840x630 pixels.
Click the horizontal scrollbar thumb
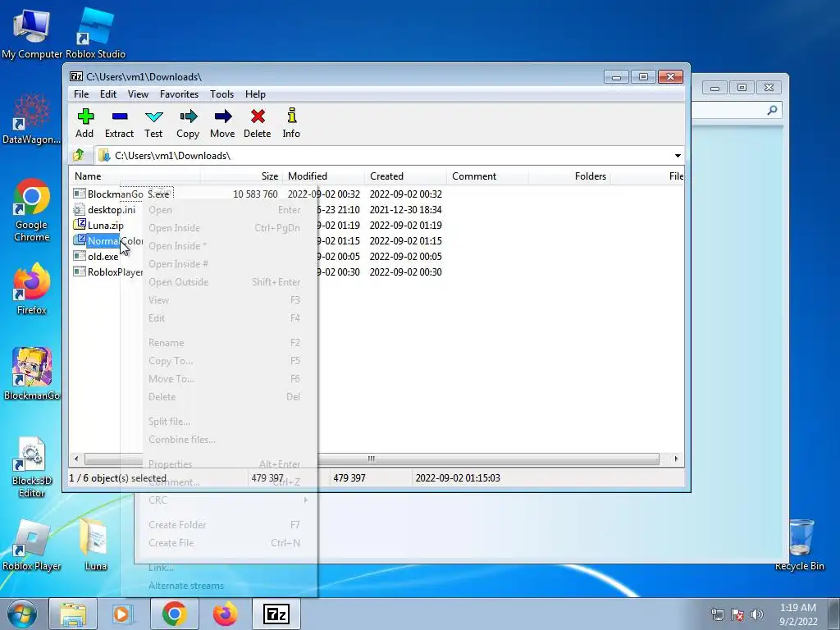[372, 459]
